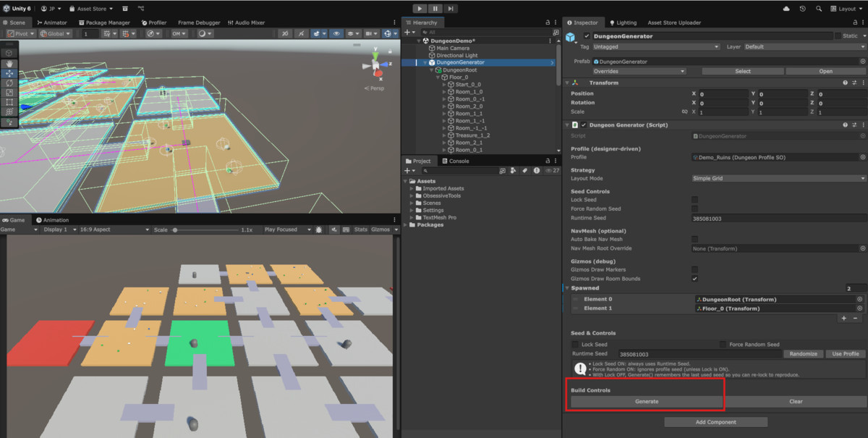Lock the Hierarchy panel with padlock icon
Image resolution: width=868 pixels, height=438 pixels.
[548, 22]
